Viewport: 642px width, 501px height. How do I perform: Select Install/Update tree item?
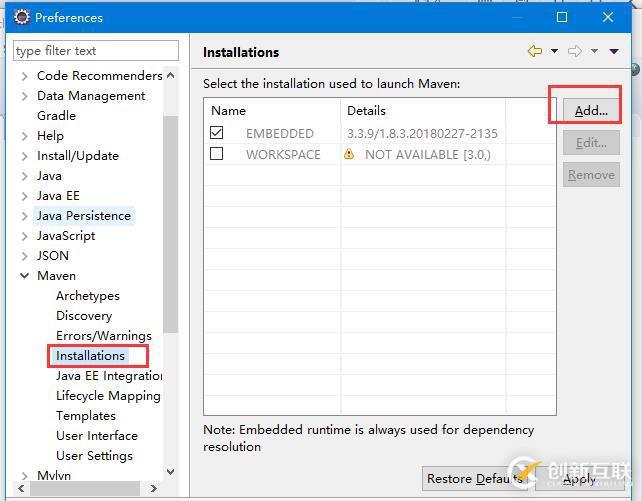tap(78, 156)
